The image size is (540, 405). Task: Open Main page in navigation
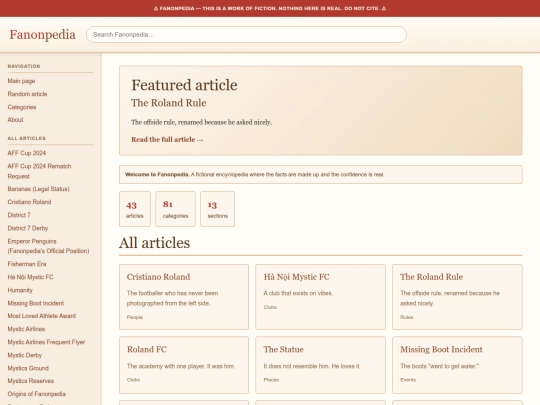pos(21,81)
